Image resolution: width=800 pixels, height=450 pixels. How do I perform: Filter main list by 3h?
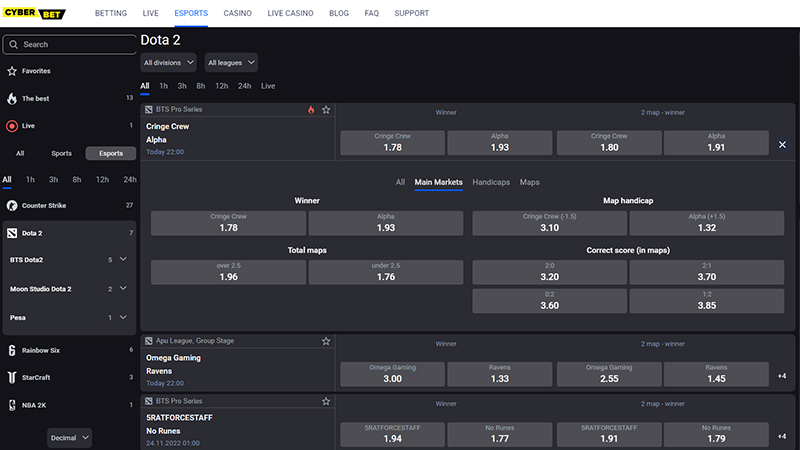click(182, 86)
